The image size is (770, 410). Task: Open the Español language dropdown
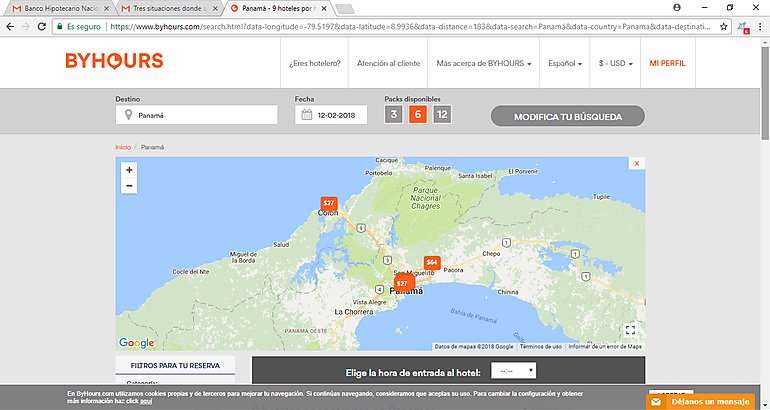click(565, 63)
